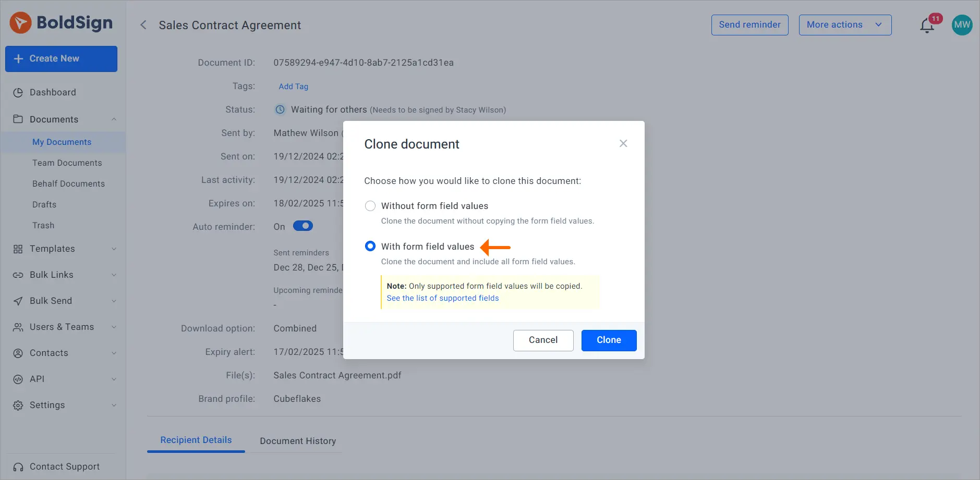
Task: Click the plus icon on Create New
Action: point(18,59)
